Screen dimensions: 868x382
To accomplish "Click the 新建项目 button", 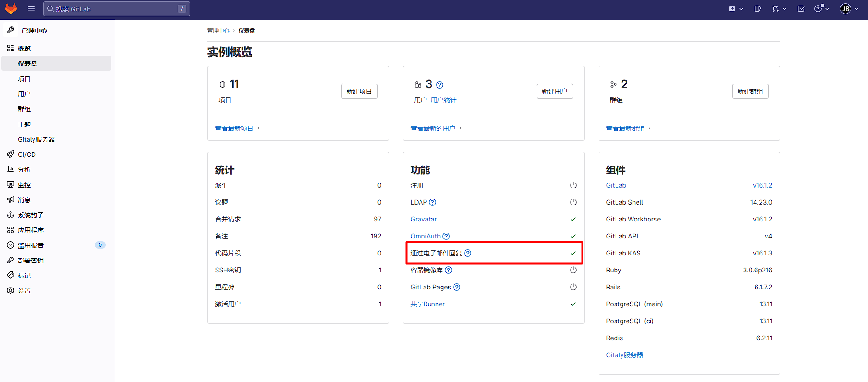I will coord(359,91).
